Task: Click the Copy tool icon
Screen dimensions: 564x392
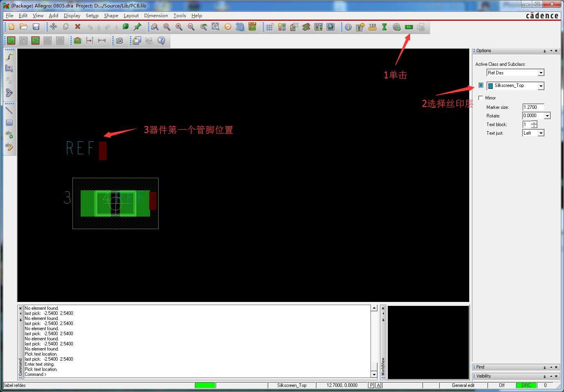Action: pyautogui.click(x=66, y=27)
